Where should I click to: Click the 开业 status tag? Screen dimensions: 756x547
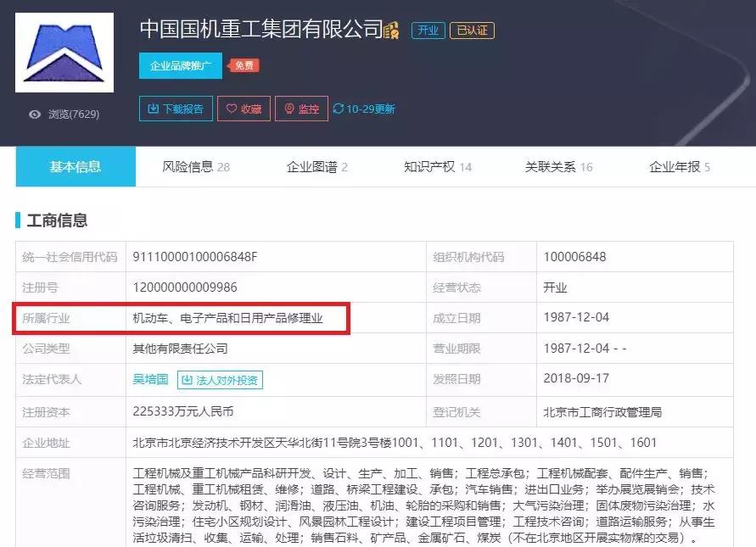(428, 30)
